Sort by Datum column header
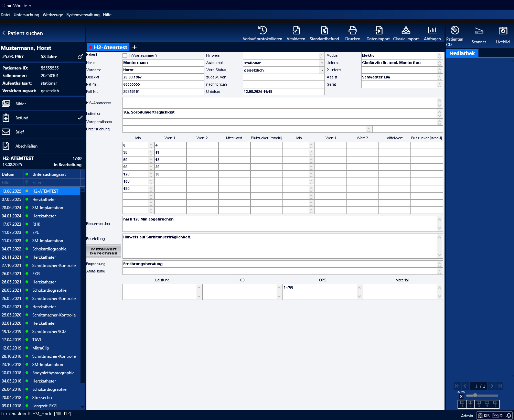This screenshot has width=514, height=420. pyautogui.click(x=12, y=174)
